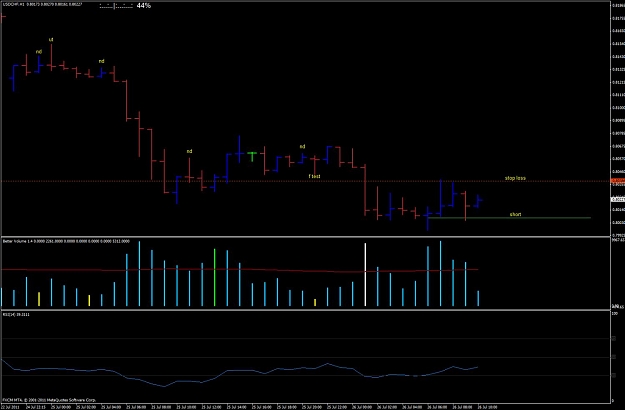
Task: Click the white volume bar
Action: 365,275
